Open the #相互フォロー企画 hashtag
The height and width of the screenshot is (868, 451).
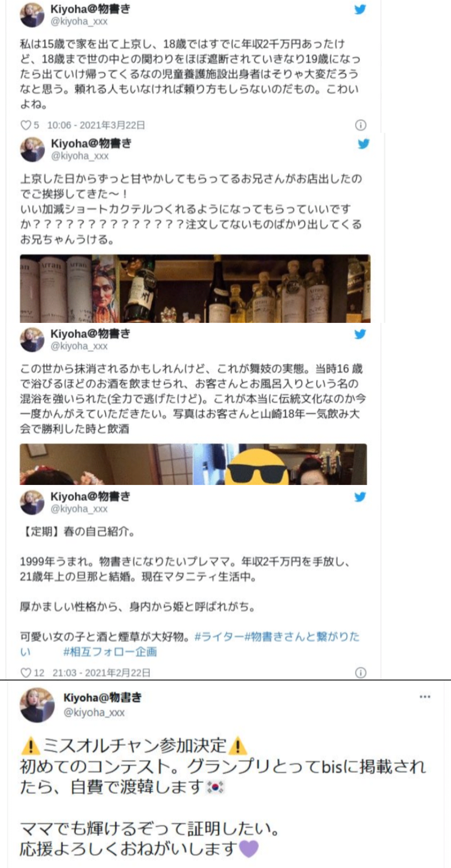click(110, 652)
